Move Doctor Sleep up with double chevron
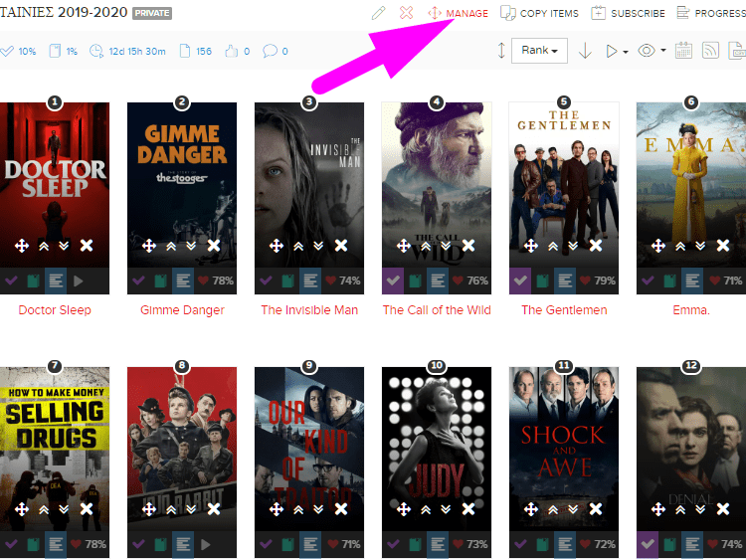The height and width of the screenshot is (560, 746). click(x=44, y=246)
